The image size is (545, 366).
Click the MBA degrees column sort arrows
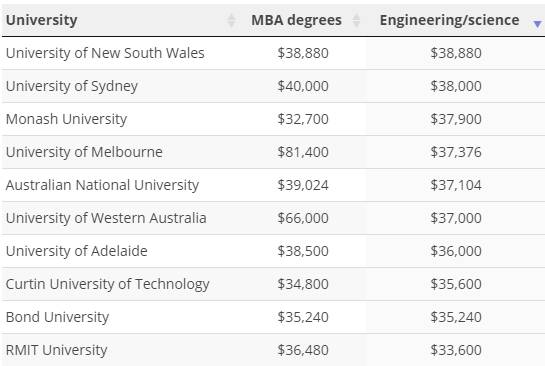(x=356, y=20)
